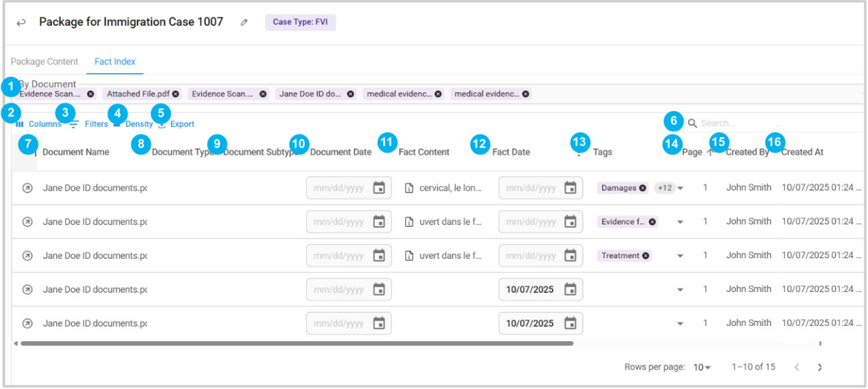Expand tags dropdown in the Evidence row
Viewport: 868px width, 389px height.
click(680, 222)
